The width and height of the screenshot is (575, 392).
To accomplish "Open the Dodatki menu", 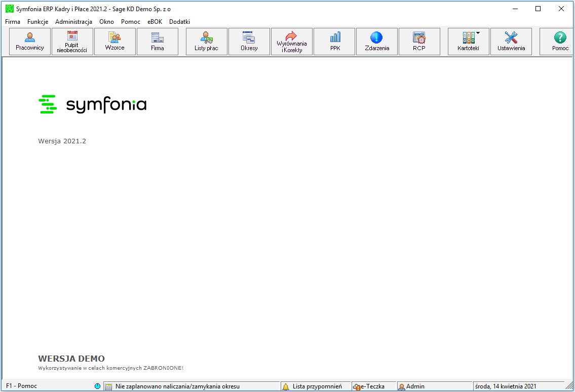I will point(179,22).
